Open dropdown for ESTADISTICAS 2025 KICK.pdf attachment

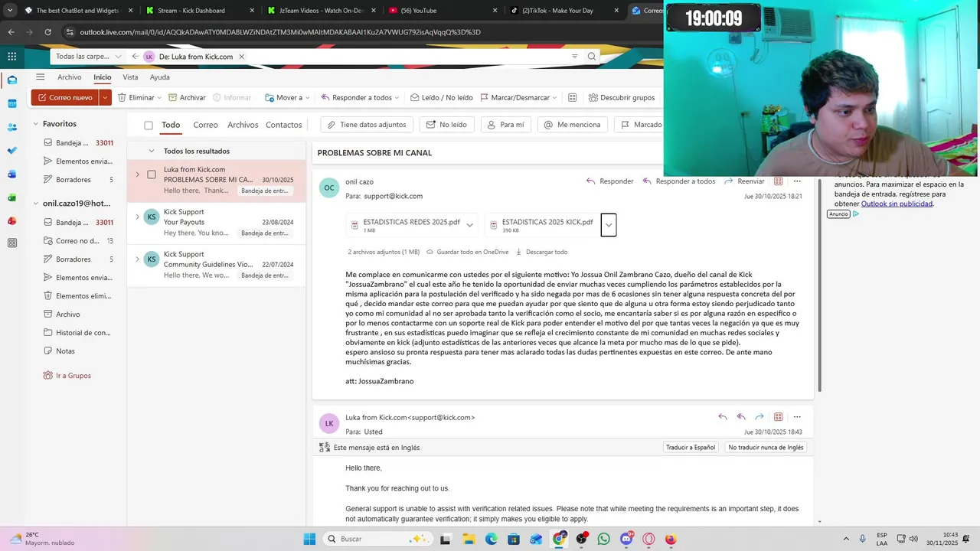608,224
